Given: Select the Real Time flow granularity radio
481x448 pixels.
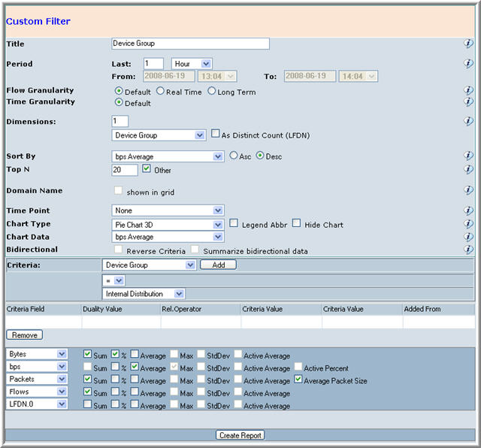Looking at the screenshot, I should coord(160,91).
